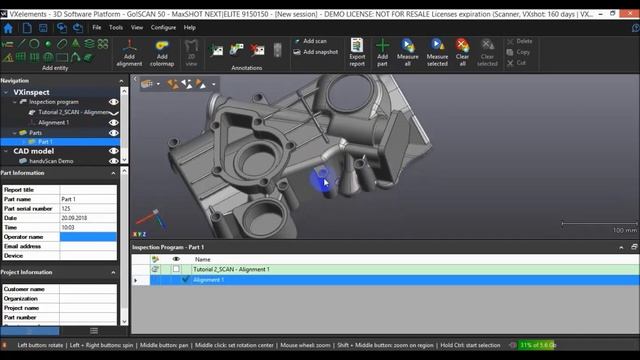Toggle visibility of Parts node
Viewport: 640px width, 360px height.
113,133
